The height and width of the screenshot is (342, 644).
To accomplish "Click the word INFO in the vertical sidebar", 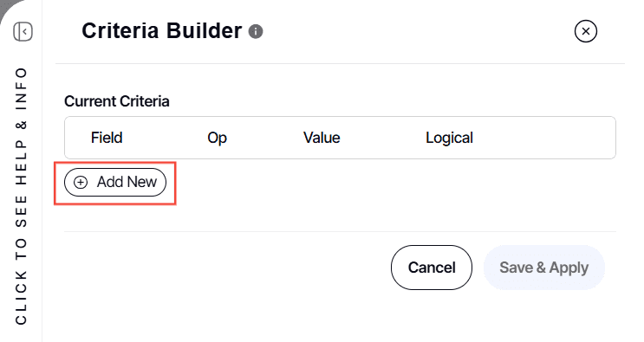I will 21,88.
